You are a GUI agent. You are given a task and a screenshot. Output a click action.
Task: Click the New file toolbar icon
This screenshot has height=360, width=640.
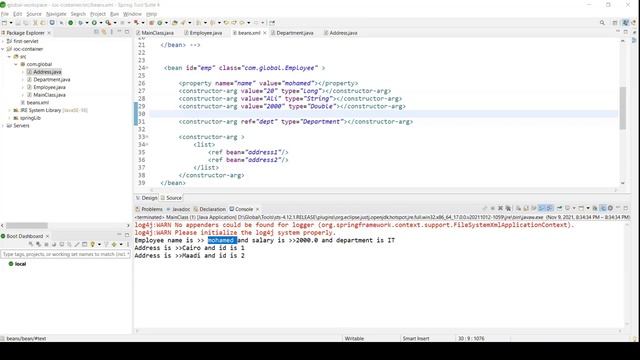[4, 23]
